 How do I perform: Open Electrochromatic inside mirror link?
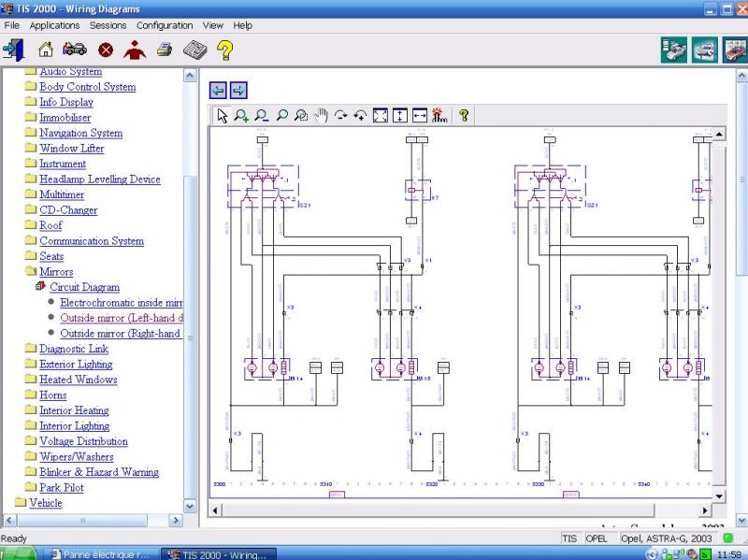122,302
